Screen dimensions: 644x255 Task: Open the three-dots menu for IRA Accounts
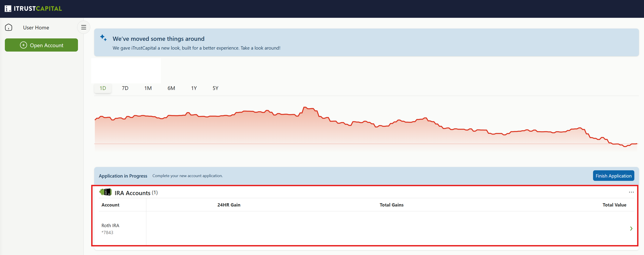pyautogui.click(x=631, y=192)
